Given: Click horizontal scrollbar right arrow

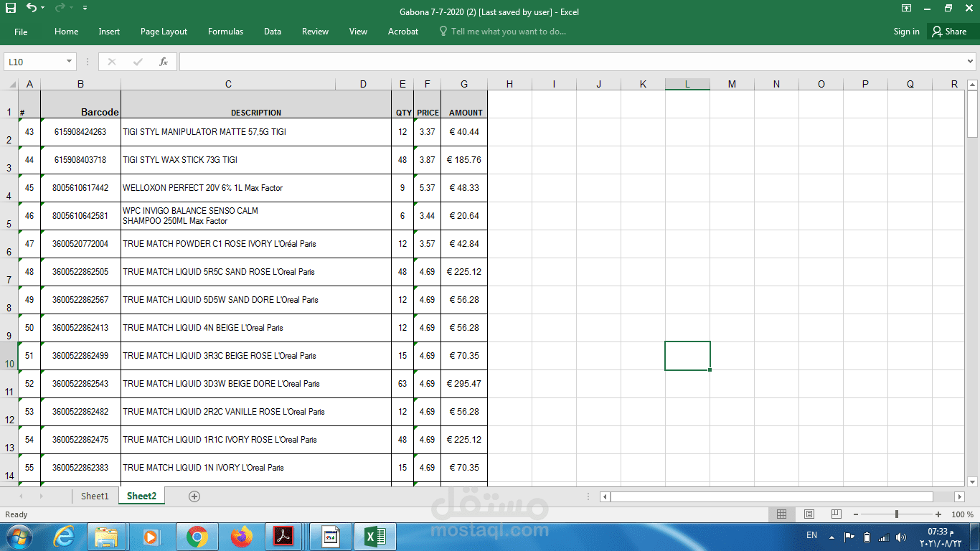Looking at the screenshot, I should tap(959, 496).
